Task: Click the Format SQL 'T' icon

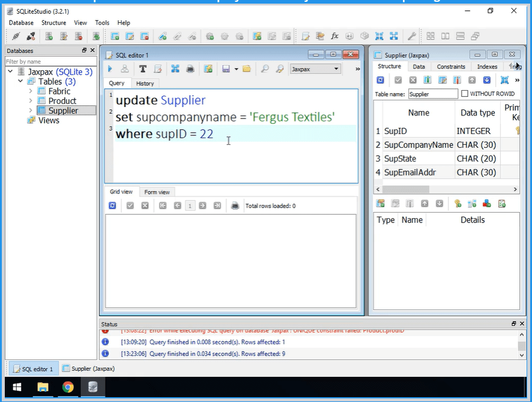Action: click(143, 69)
